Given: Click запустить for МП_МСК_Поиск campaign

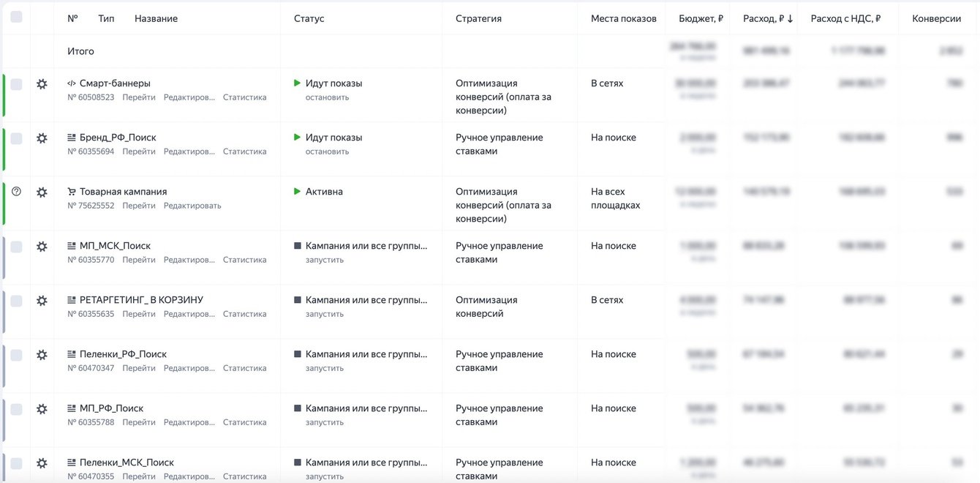Looking at the screenshot, I should tap(324, 260).
